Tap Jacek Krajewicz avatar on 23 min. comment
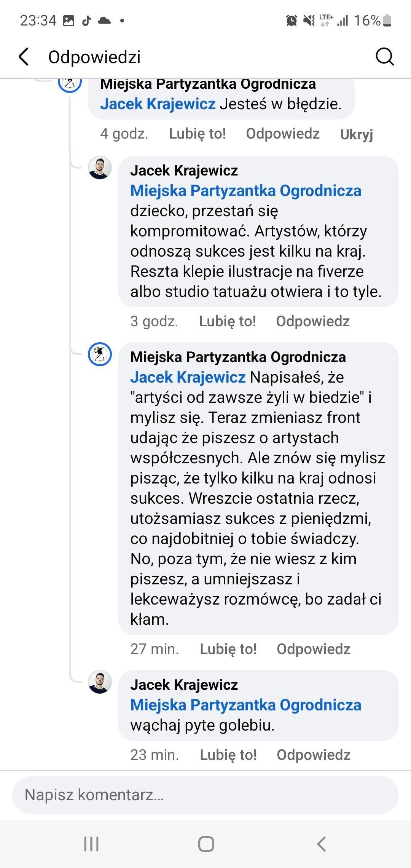Image resolution: width=411 pixels, height=868 pixels. click(x=100, y=682)
